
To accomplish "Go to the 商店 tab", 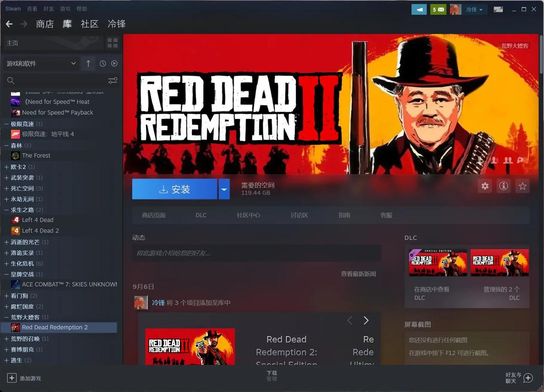I will click(45, 24).
